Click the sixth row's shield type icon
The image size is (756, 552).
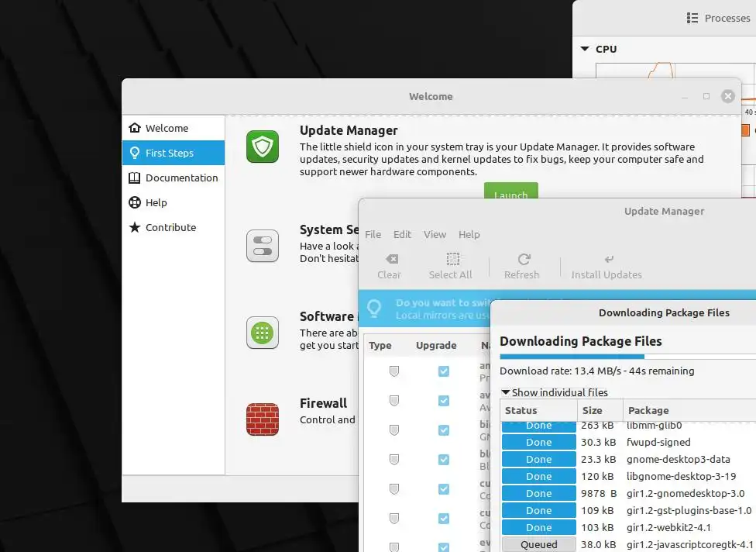tap(394, 518)
